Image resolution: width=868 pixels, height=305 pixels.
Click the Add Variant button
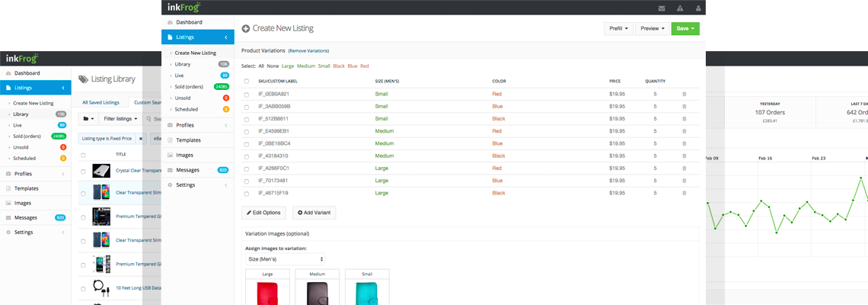point(314,213)
